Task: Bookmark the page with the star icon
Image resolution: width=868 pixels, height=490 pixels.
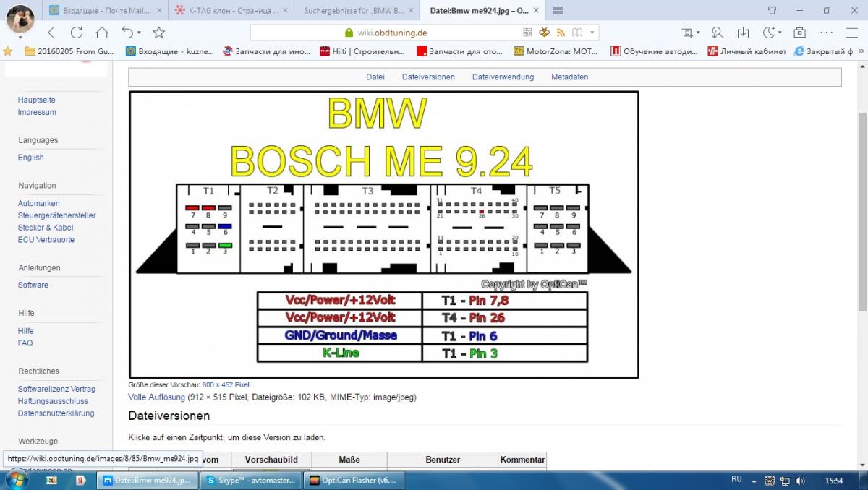Action: [x=159, y=33]
